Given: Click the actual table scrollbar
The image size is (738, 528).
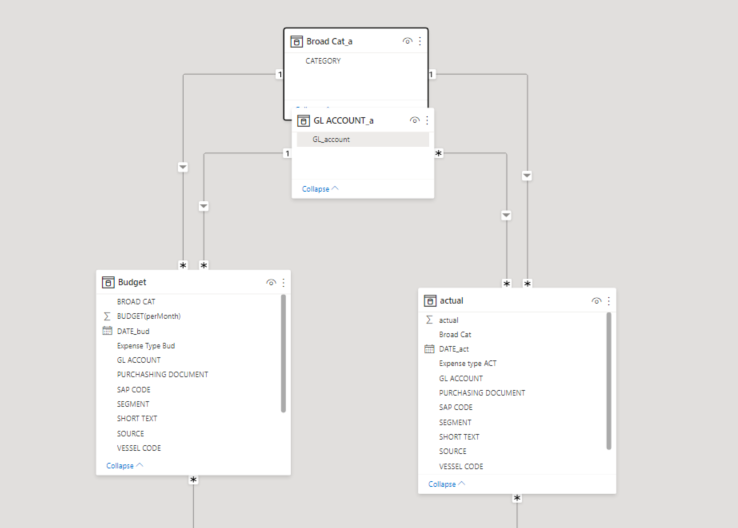Looking at the screenshot, I should pyautogui.click(x=609, y=381).
